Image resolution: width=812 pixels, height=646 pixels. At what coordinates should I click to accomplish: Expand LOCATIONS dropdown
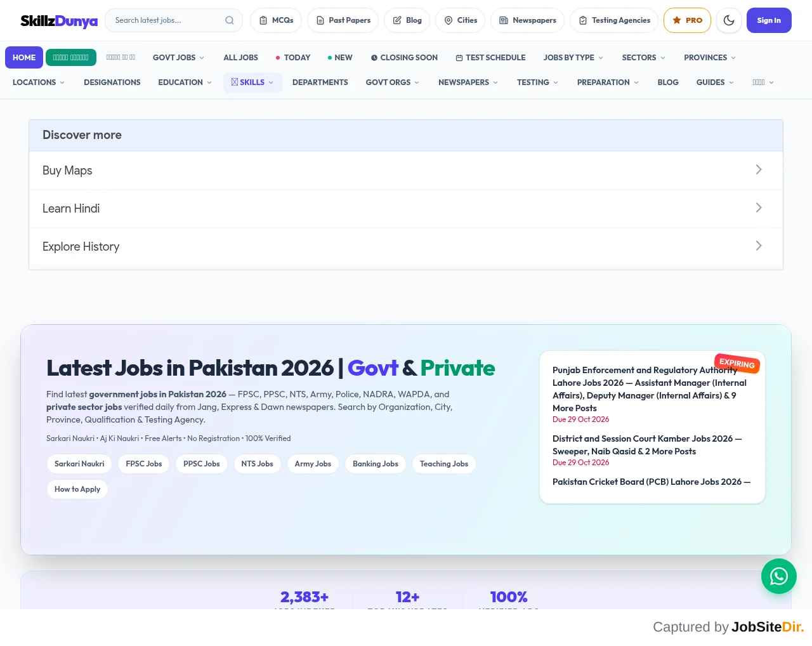[39, 82]
